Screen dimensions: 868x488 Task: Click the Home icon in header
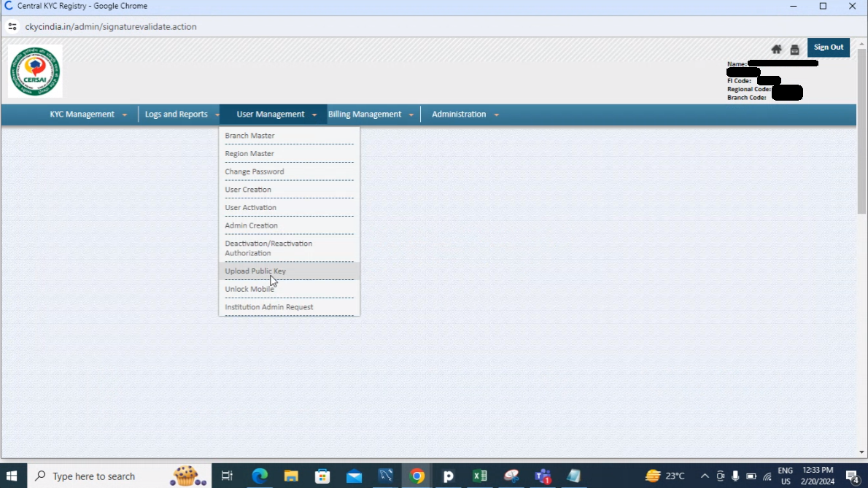click(776, 49)
